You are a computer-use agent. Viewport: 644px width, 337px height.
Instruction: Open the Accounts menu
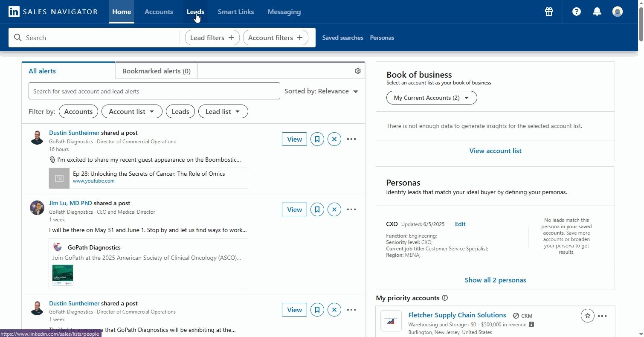(x=159, y=12)
